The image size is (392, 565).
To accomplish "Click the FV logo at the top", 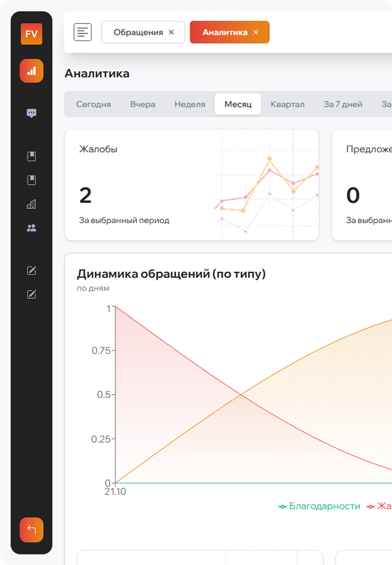I will click(31, 34).
